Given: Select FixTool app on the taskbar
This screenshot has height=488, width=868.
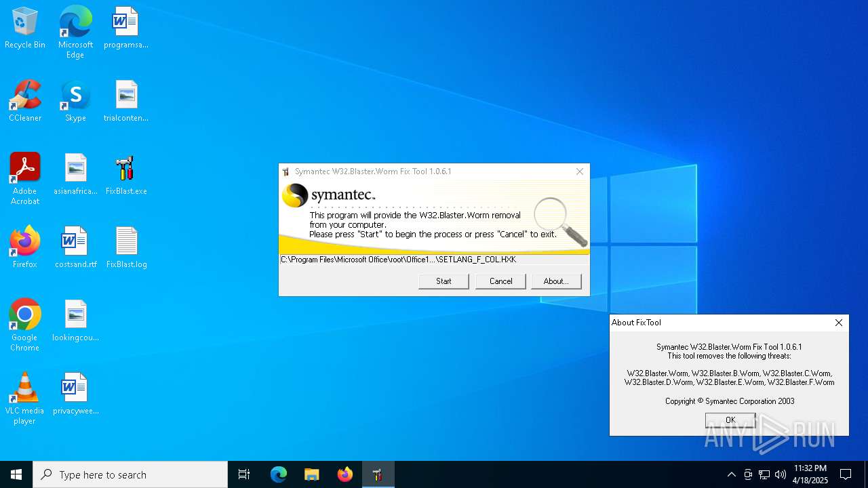Looking at the screenshot, I should [378, 474].
